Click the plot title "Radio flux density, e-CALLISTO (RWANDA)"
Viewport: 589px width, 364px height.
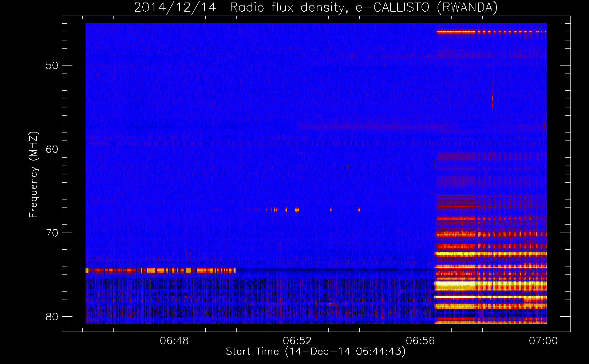[364, 7]
